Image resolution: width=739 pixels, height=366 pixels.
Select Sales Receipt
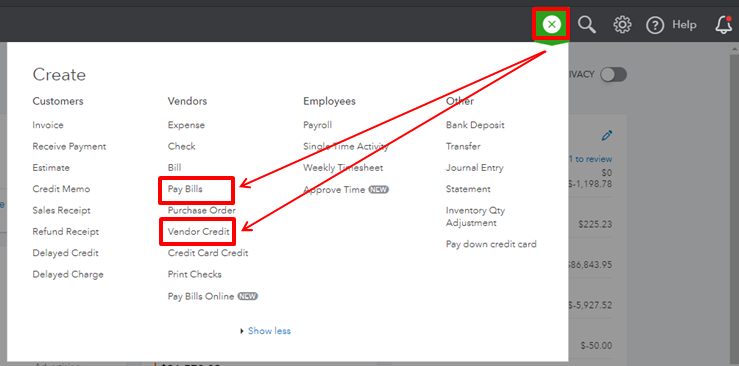61,211
